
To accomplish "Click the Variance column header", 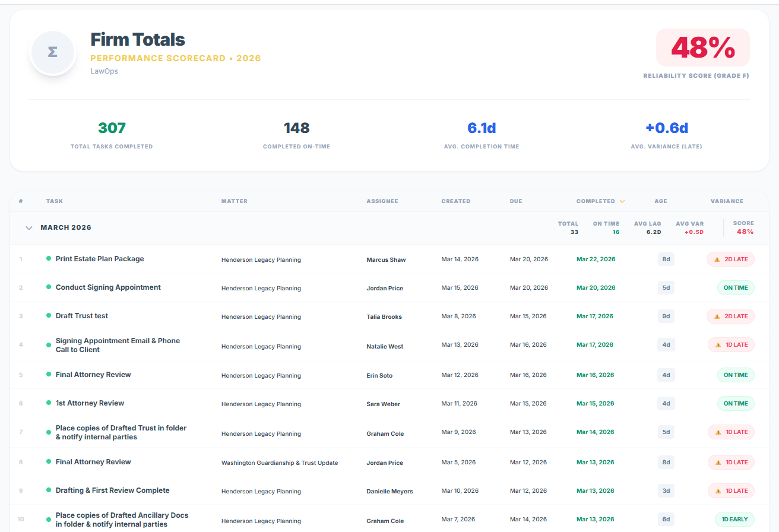I will tap(727, 201).
